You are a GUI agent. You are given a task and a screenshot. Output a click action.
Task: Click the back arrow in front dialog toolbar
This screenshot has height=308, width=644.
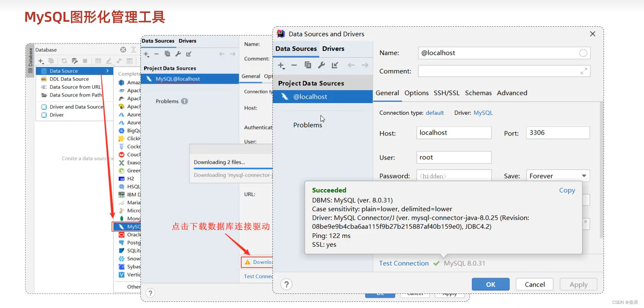point(351,65)
